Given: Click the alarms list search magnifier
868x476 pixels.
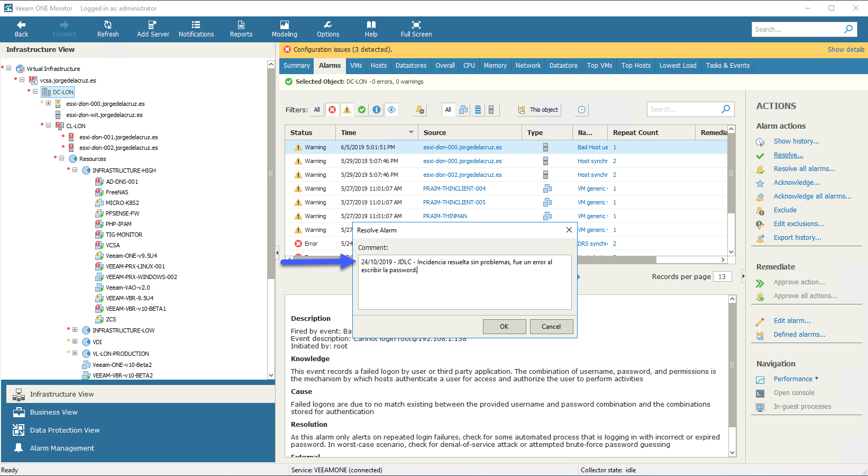Looking at the screenshot, I should tap(726, 109).
